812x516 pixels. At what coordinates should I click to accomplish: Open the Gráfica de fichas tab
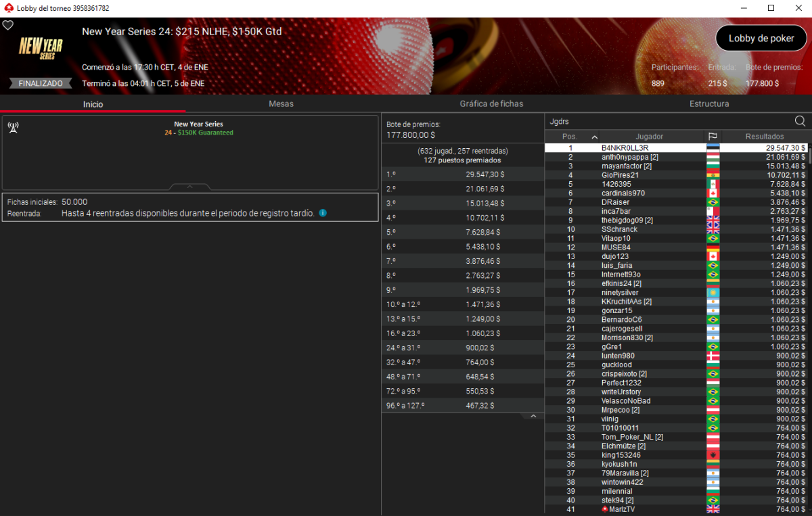(x=491, y=104)
